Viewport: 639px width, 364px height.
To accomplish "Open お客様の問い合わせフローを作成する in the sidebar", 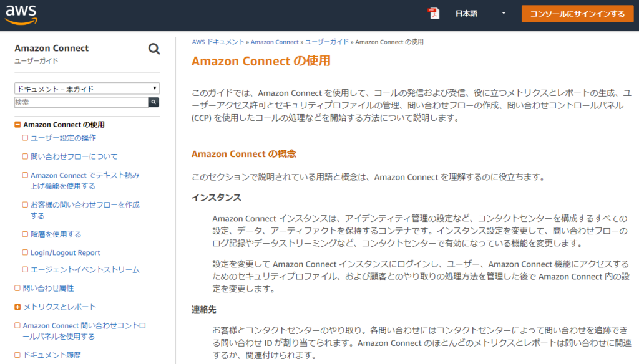I will pos(85,210).
